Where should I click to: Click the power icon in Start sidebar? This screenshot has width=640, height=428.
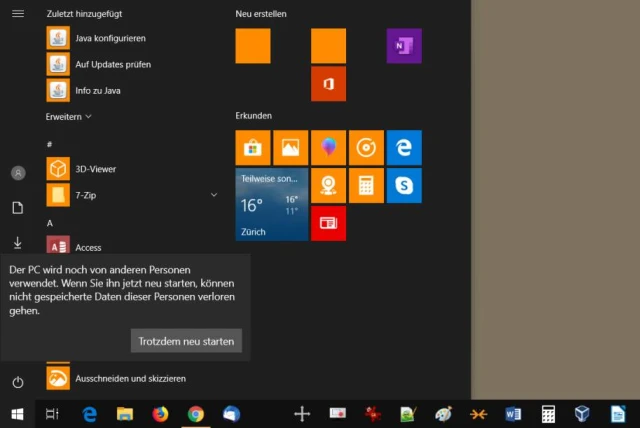(x=17, y=382)
